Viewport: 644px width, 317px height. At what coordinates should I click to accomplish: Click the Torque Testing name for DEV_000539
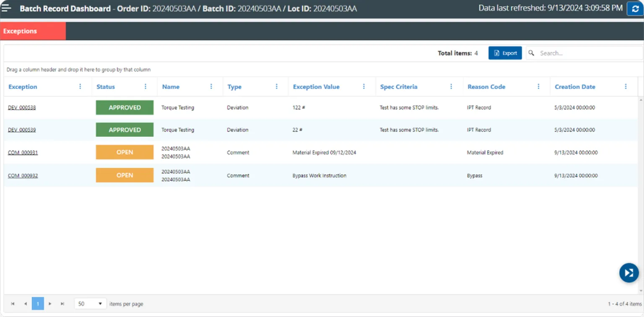(x=178, y=130)
